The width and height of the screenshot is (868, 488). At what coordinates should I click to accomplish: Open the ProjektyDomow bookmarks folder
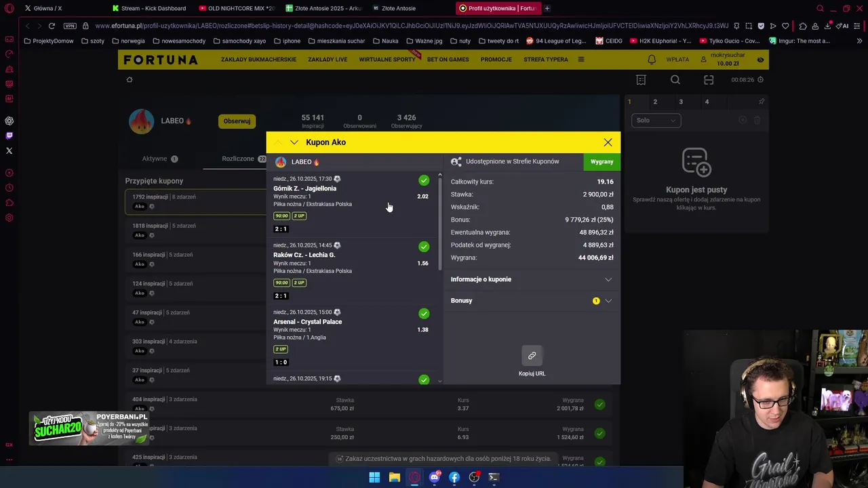pyautogui.click(x=48, y=41)
